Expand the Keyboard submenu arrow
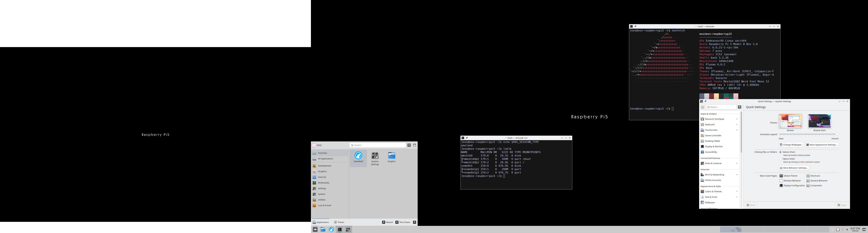The height and width of the screenshot is (233, 868). 737,125
